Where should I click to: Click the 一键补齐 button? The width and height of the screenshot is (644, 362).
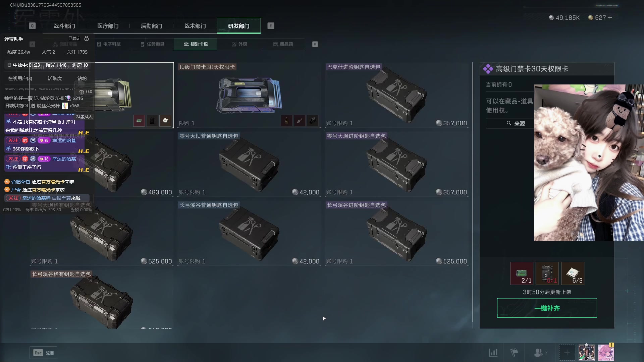(x=547, y=308)
